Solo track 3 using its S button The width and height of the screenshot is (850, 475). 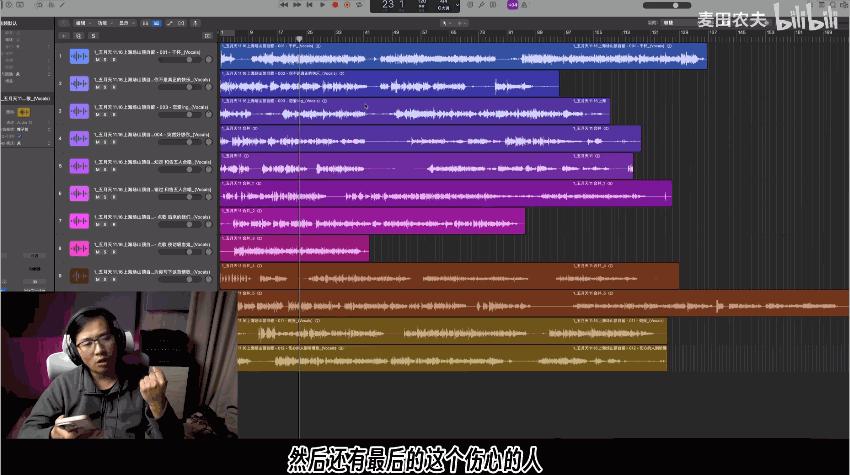tap(105, 115)
